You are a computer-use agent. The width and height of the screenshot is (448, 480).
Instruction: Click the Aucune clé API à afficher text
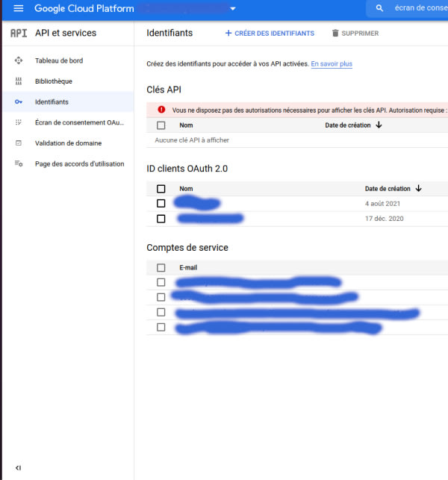[192, 140]
